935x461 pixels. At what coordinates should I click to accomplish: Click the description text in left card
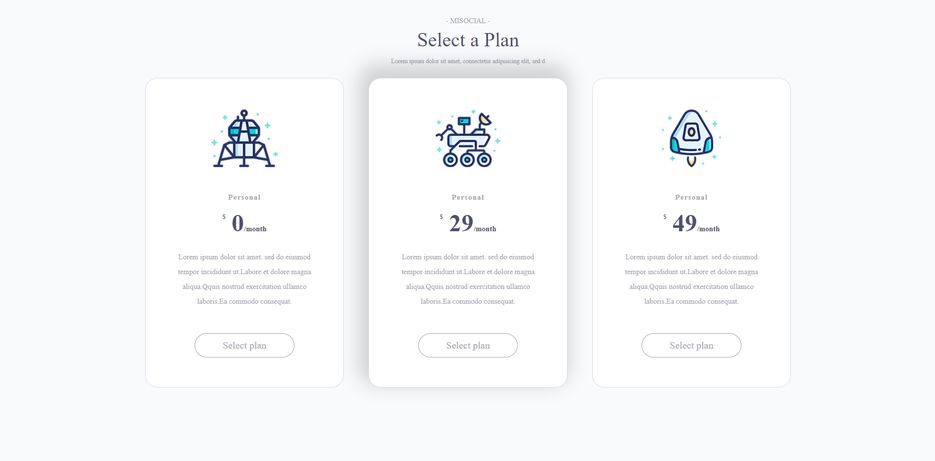click(244, 279)
